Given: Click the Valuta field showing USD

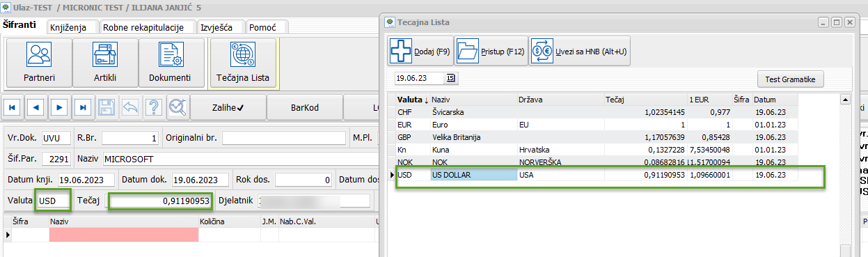Looking at the screenshot, I should coord(54,201).
